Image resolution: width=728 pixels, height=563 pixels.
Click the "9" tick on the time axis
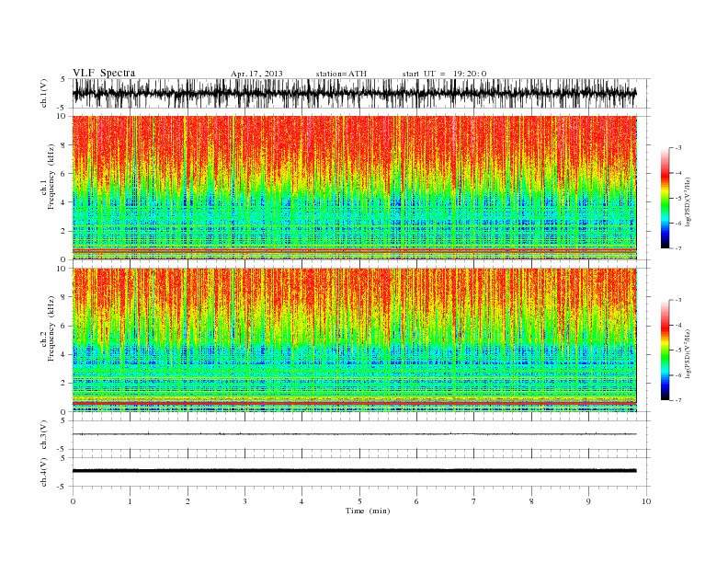click(588, 501)
